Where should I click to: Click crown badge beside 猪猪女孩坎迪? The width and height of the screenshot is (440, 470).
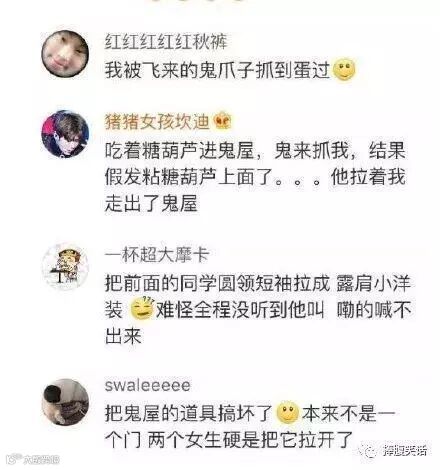click(222, 122)
